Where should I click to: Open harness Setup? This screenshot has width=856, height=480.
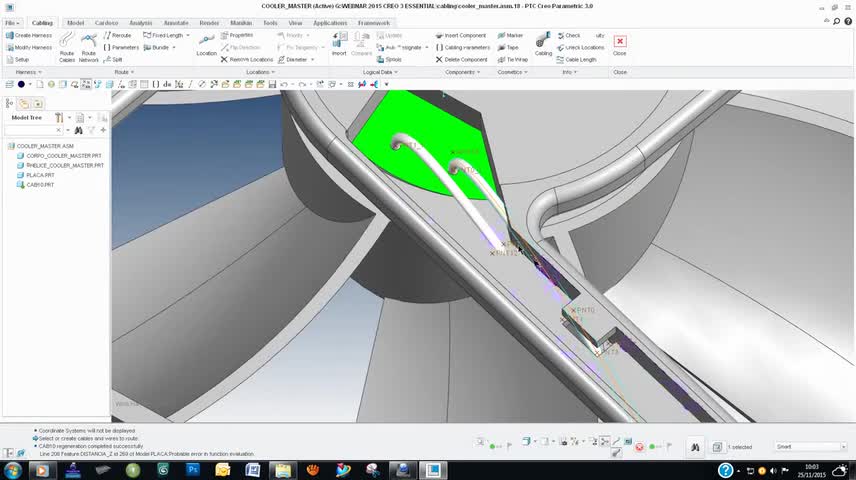(17, 60)
